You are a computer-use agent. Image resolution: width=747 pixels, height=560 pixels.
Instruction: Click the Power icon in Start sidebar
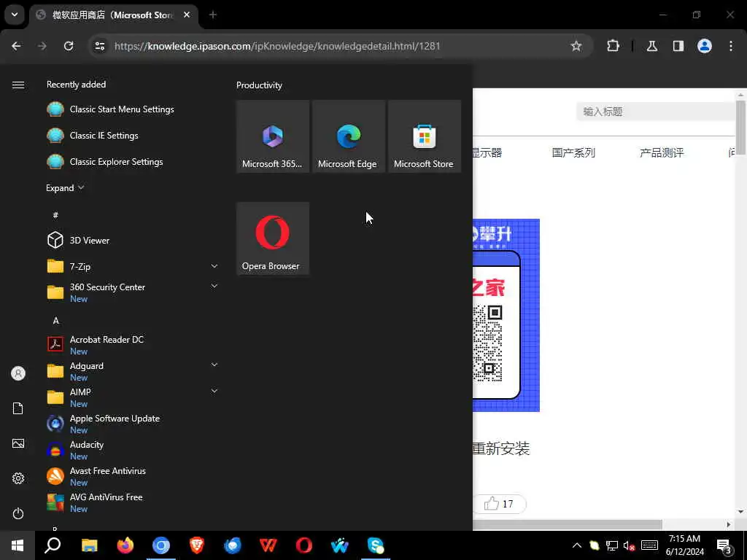tap(18, 513)
